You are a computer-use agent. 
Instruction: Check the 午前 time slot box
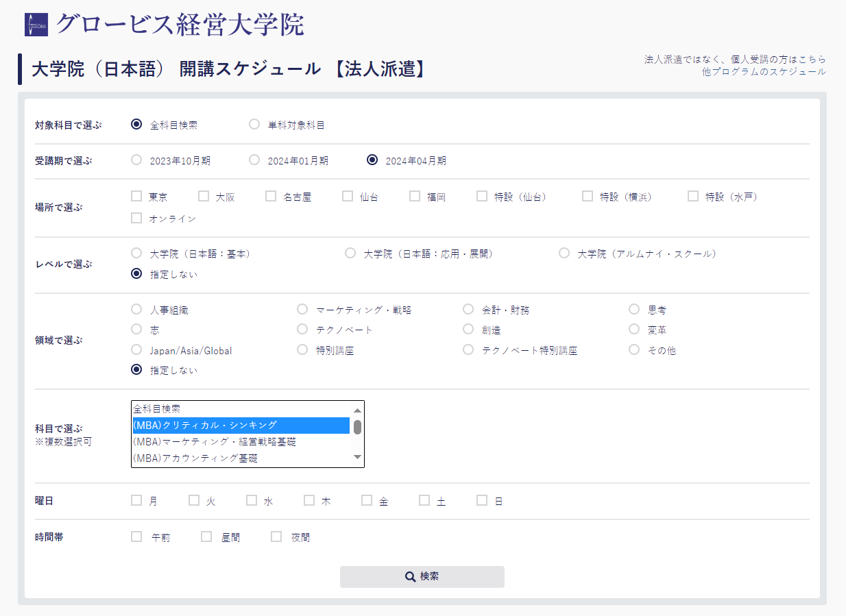(136, 537)
